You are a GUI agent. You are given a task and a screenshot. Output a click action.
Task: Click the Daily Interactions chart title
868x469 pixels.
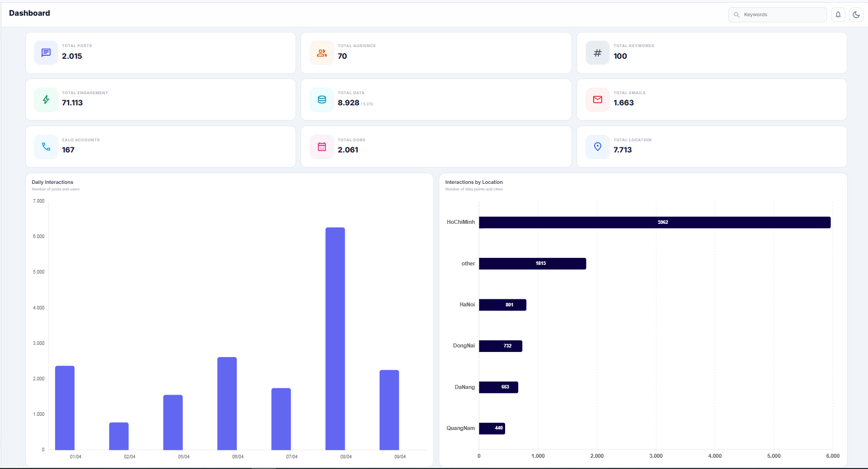(53, 182)
